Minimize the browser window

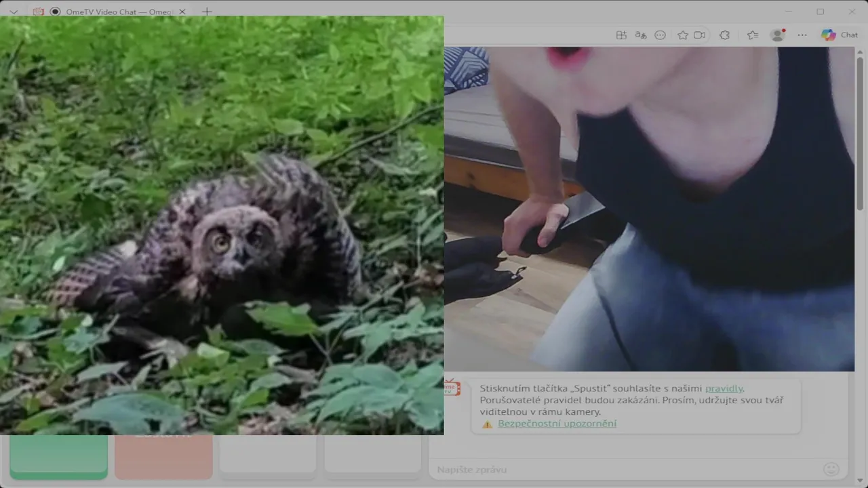pos(788,12)
